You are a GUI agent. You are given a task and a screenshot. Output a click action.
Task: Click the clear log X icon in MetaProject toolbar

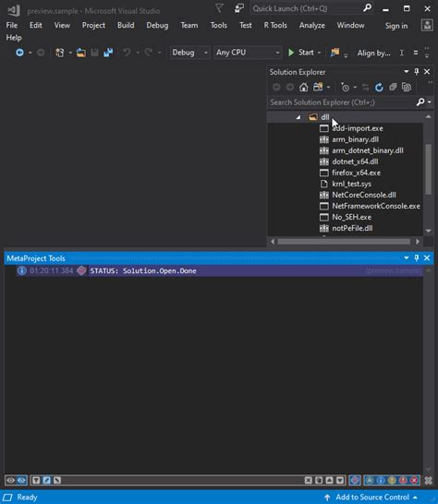point(309,480)
